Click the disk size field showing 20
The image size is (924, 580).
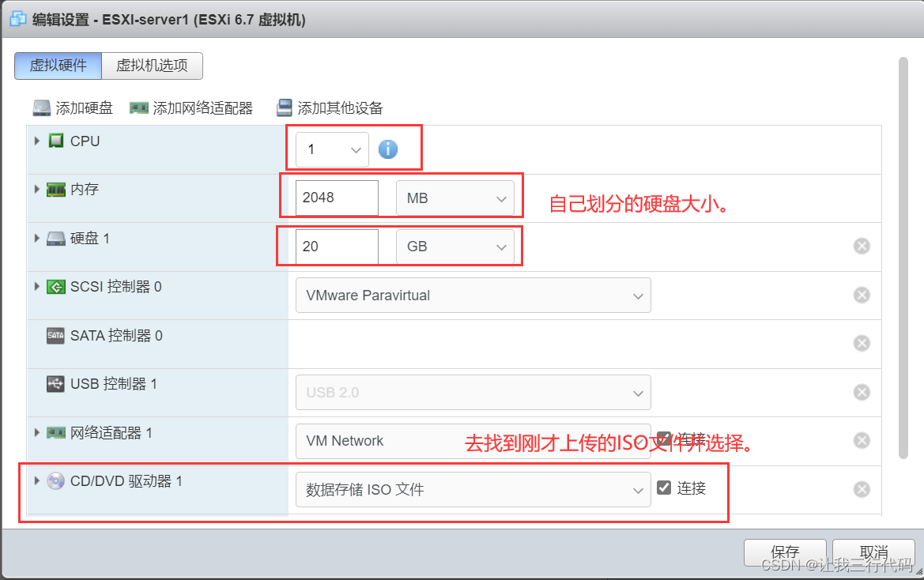[337, 246]
